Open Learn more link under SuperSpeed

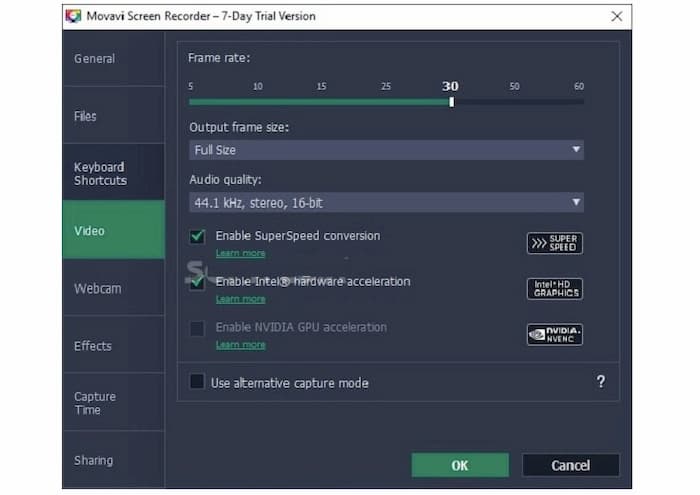tap(241, 253)
